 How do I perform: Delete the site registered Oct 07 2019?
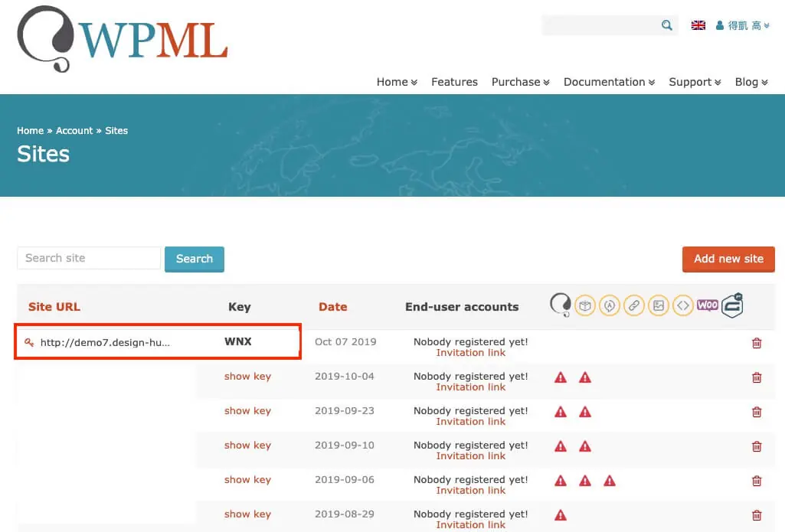coord(757,343)
